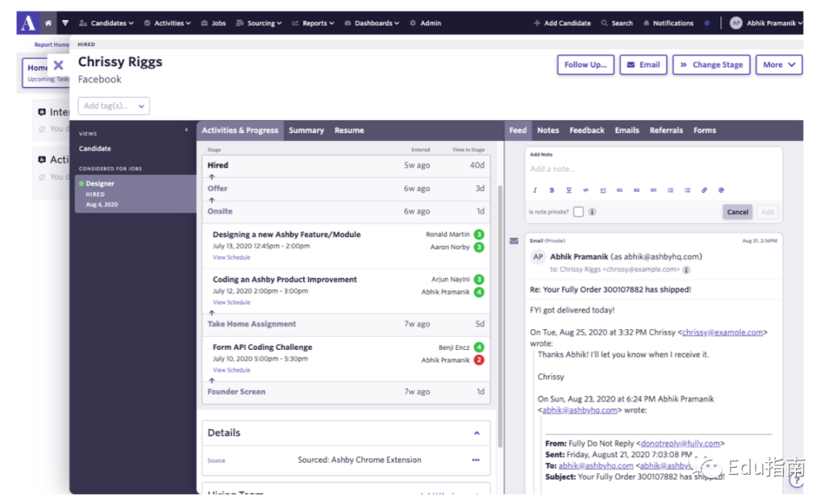Apply H1 heading in the note
The height and width of the screenshot is (504, 833).
[619, 190]
